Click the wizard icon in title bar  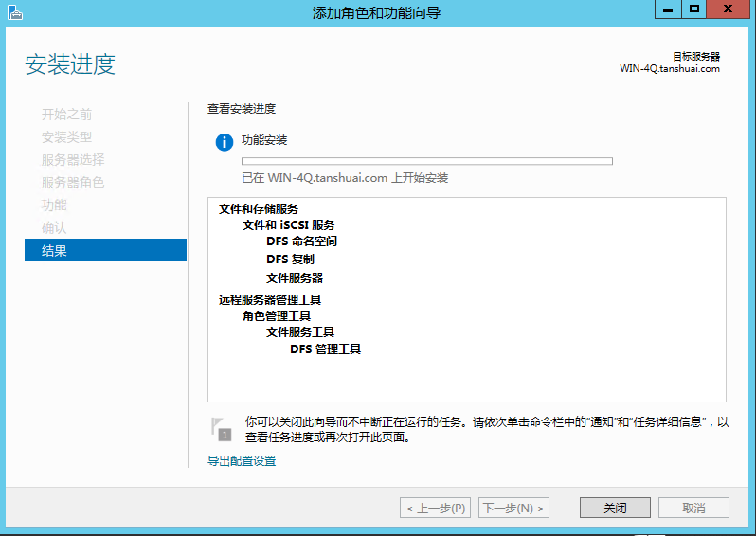point(15,12)
